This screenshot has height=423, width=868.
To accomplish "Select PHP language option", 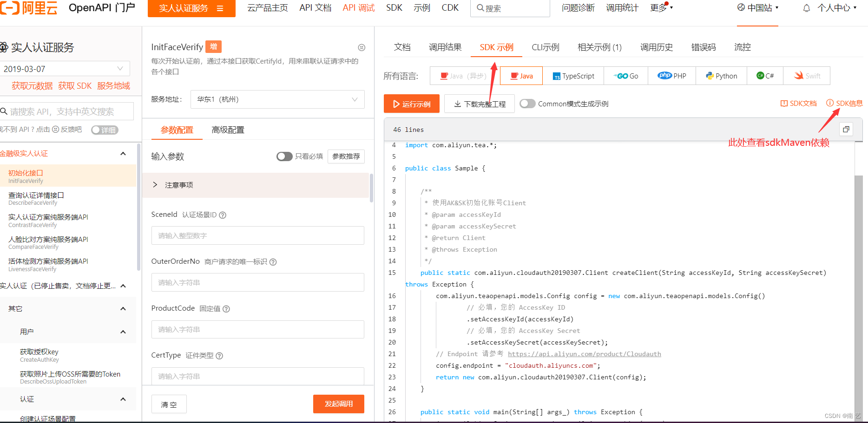I will coord(671,76).
